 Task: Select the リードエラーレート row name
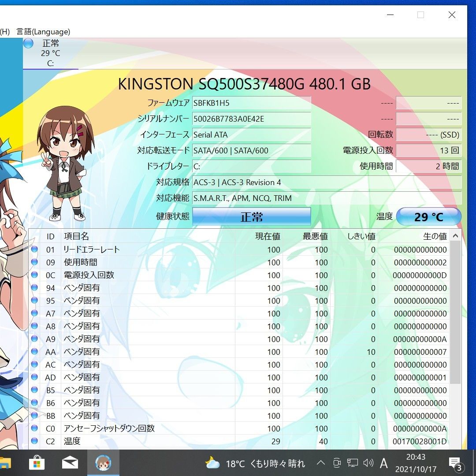(92, 249)
